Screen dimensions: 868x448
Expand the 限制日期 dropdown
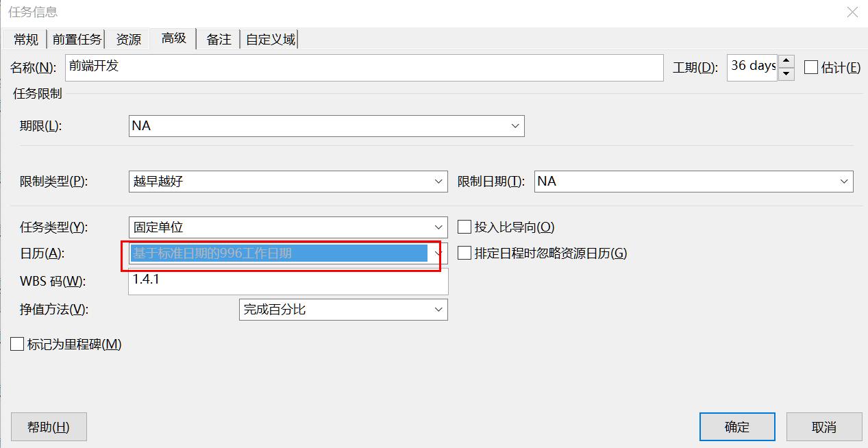click(x=843, y=182)
